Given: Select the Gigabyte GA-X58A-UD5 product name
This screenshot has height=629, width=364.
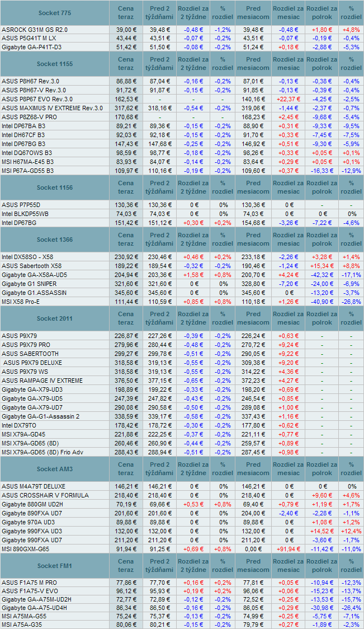Looking at the screenshot, I should pos(34,274).
